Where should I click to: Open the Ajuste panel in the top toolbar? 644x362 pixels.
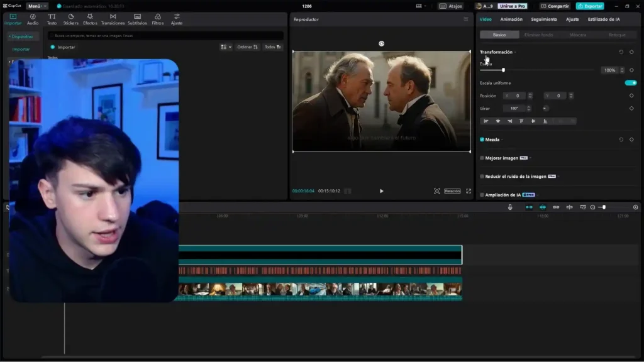tap(176, 18)
